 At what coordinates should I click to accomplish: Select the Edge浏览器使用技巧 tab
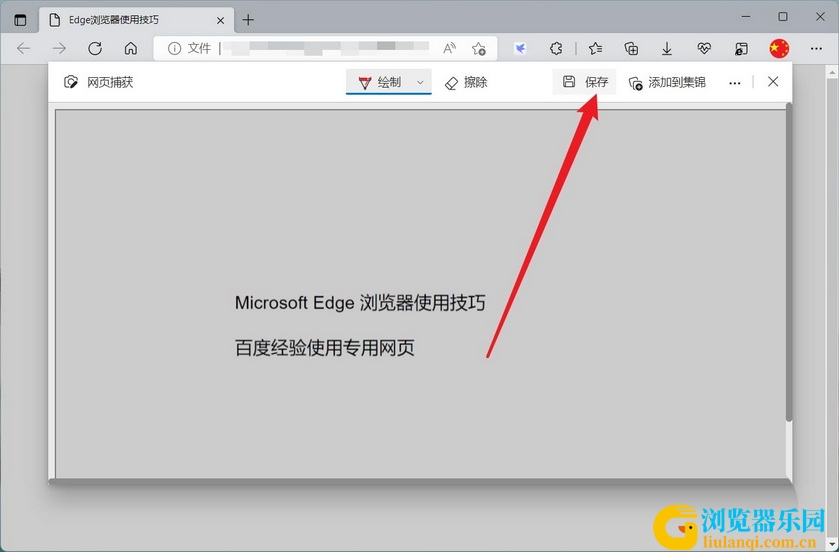click(136, 20)
